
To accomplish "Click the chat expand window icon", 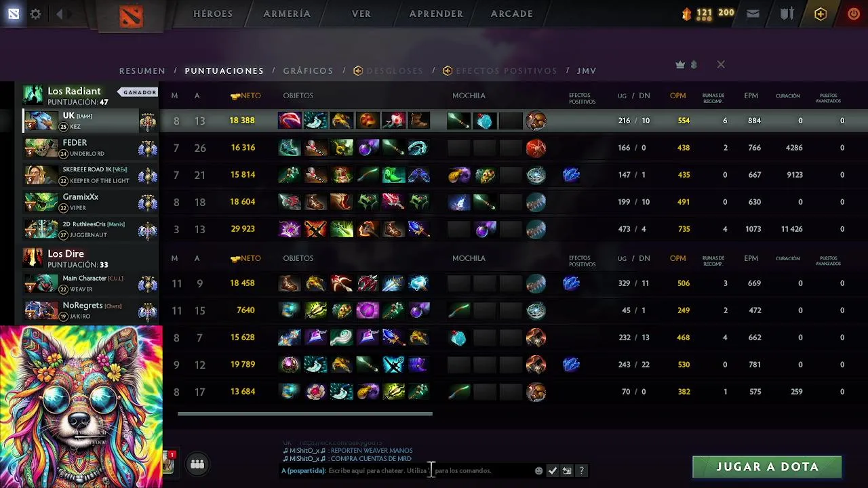I will click(567, 470).
